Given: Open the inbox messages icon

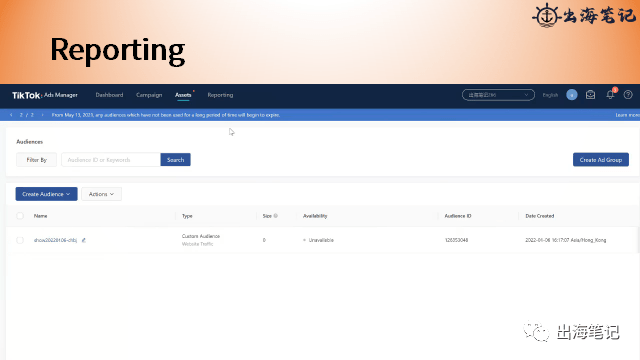Looking at the screenshot, I should click(x=590, y=95).
